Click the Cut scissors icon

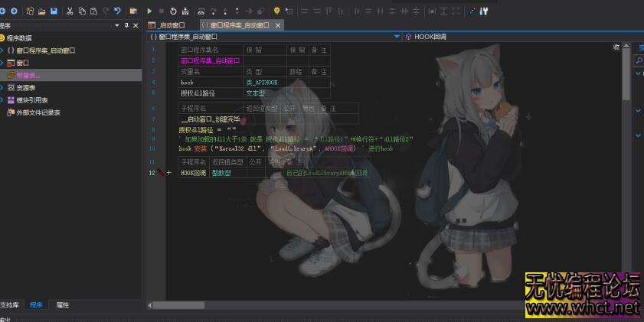(x=70, y=11)
